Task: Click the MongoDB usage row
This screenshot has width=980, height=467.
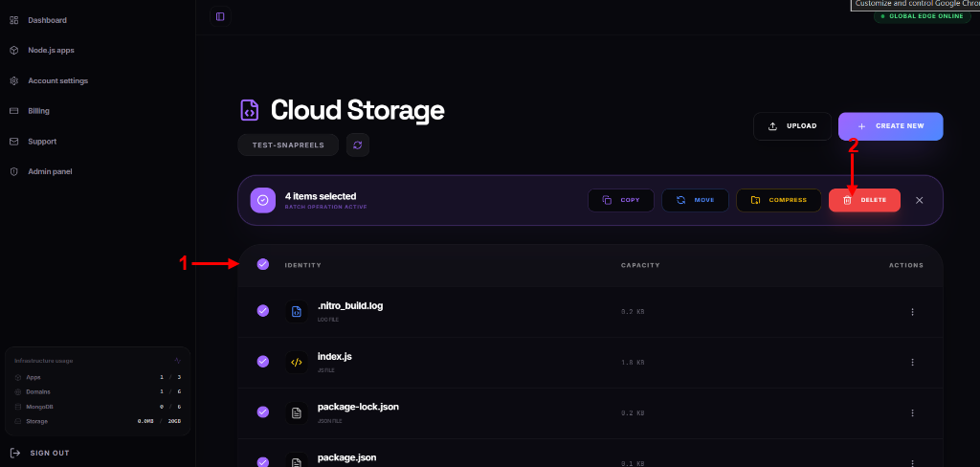Action: tap(98, 407)
